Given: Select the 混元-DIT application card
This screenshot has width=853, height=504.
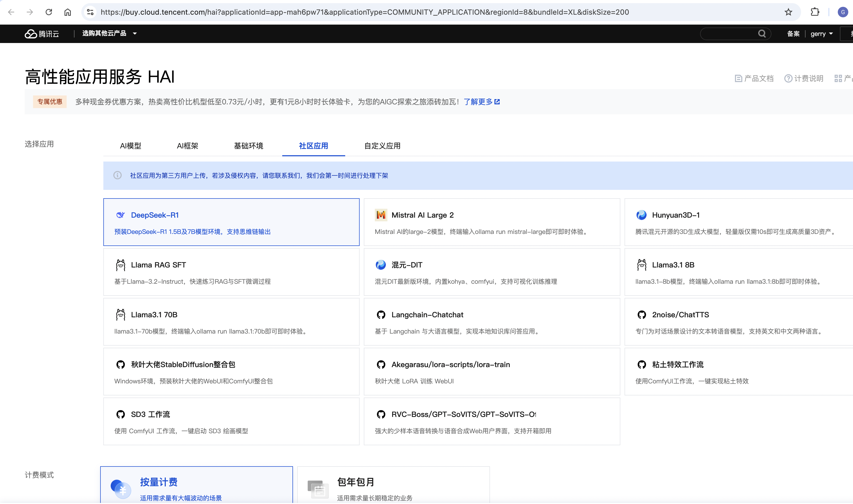Looking at the screenshot, I should (492, 272).
